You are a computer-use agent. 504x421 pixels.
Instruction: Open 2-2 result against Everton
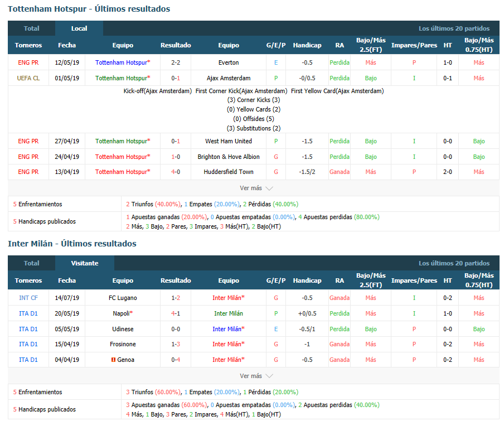176,62
